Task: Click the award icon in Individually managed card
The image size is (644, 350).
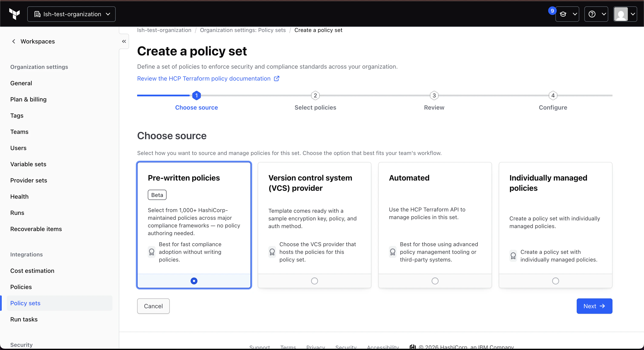Action: (513, 256)
